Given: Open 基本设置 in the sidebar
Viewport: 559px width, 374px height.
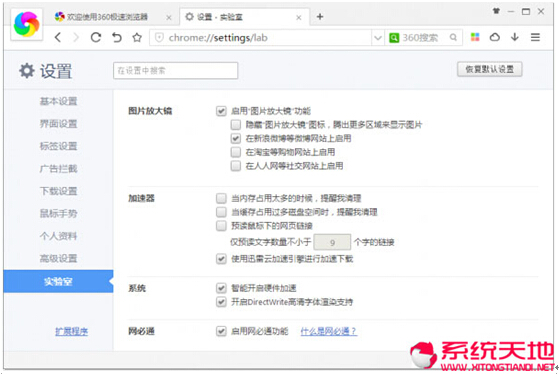Looking at the screenshot, I should tap(58, 101).
